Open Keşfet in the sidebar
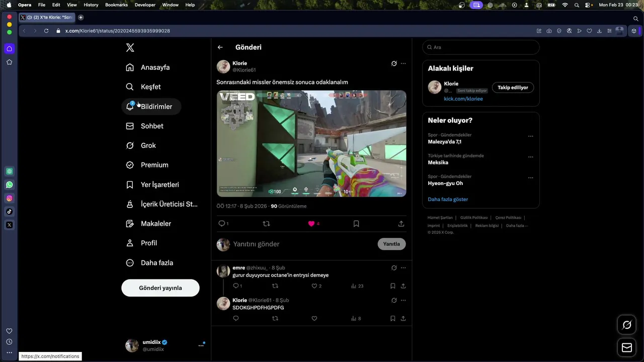Screen dimensions: 644x362 [143, 87]
